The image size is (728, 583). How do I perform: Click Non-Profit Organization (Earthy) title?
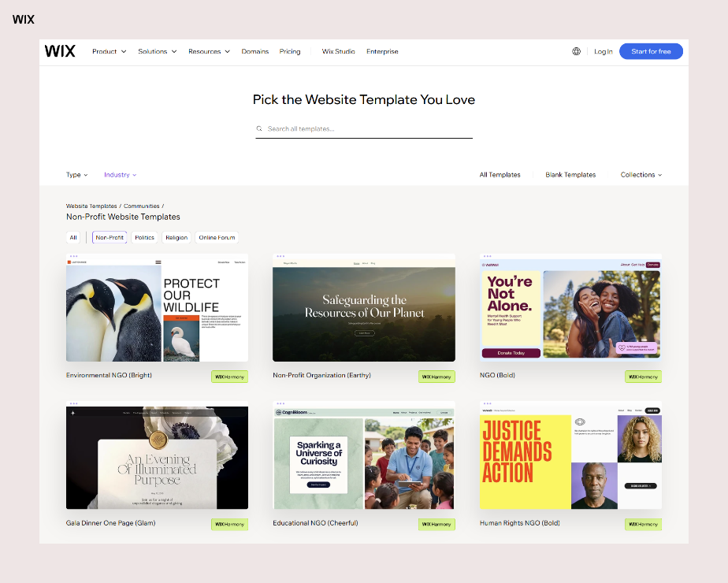tap(321, 375)
